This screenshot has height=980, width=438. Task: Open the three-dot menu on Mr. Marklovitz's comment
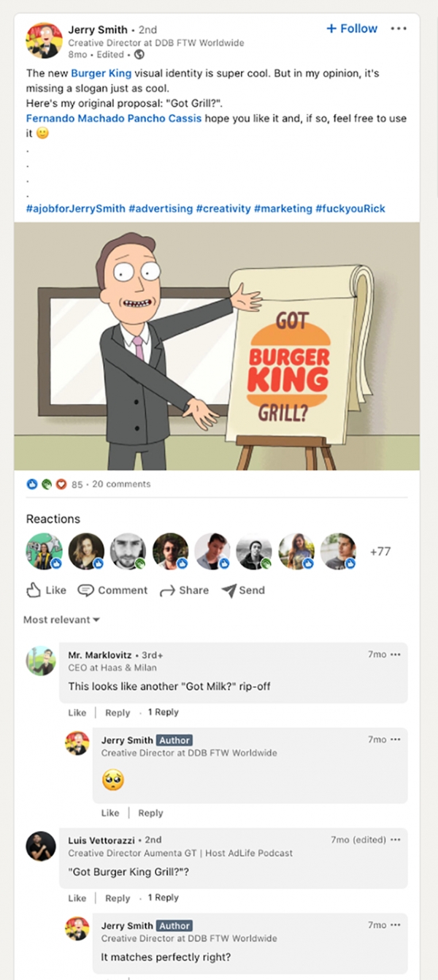coord(396,655)
